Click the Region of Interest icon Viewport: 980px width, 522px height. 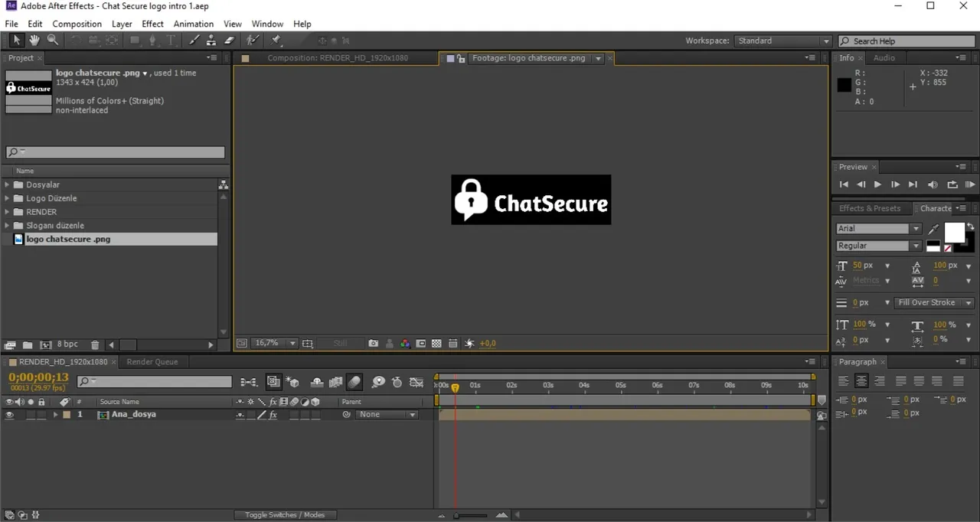[x=421, y=344]
